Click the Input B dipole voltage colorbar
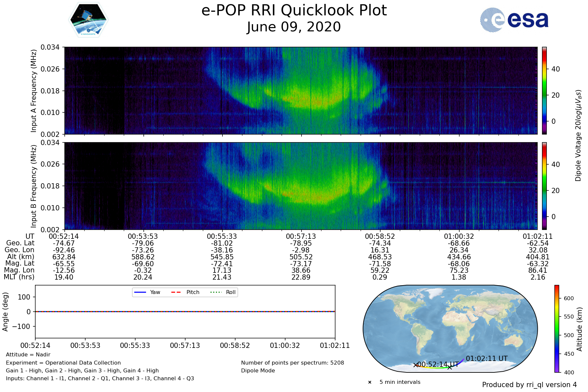This screenshot has height=392, width=588. click(544, 186)
